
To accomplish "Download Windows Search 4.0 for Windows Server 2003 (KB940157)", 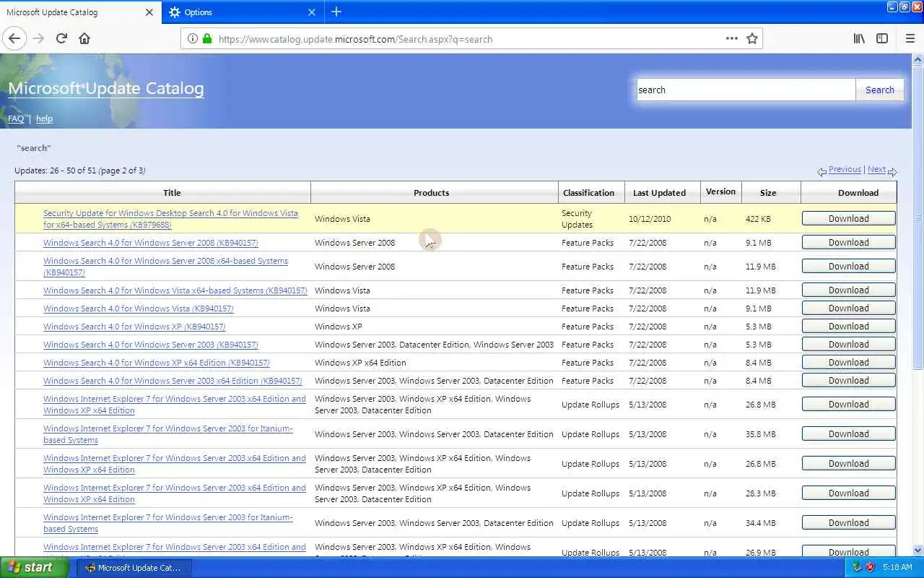I will [848, 344].
